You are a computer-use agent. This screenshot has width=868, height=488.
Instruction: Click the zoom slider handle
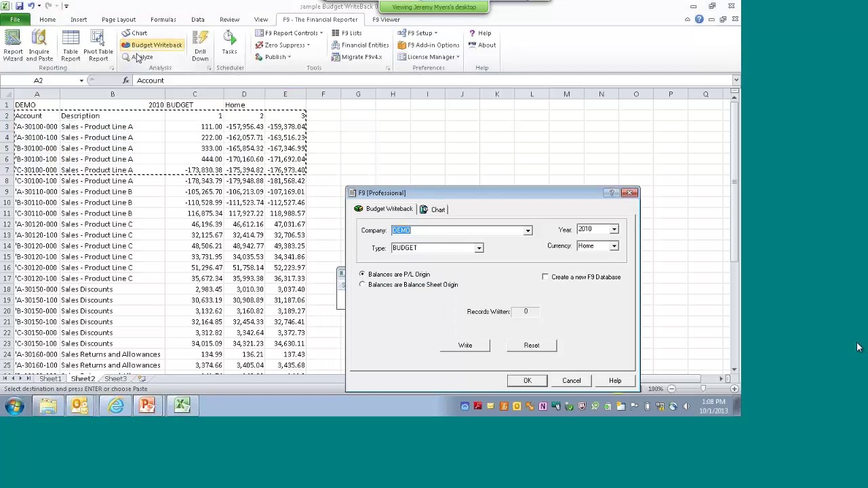(x=703, y=389)
